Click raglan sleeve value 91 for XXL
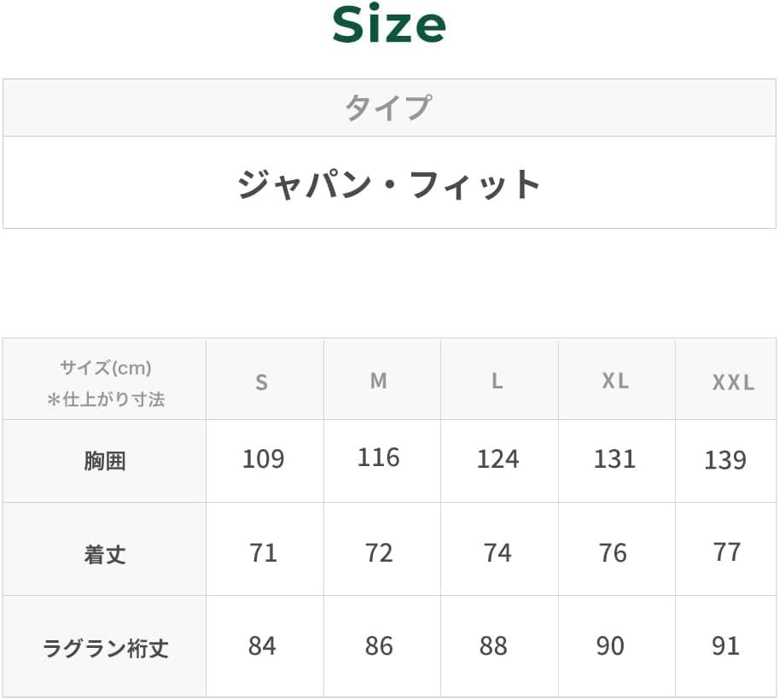779x700 pixels. point(725,645)
